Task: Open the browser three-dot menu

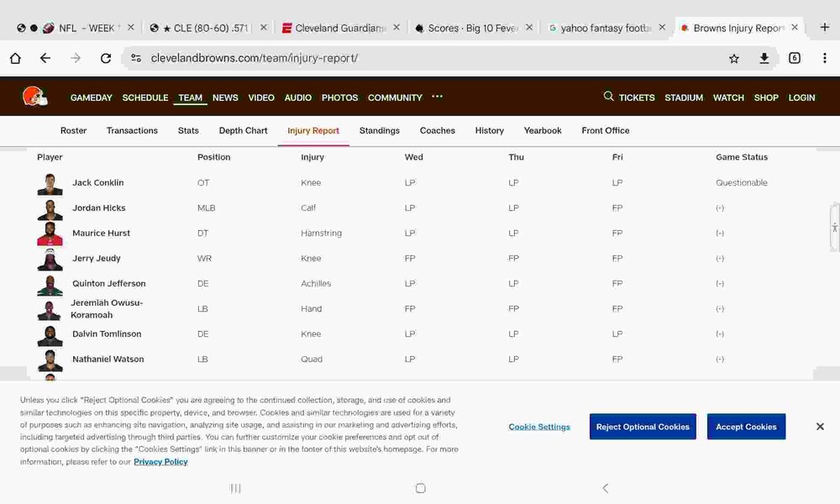Action: point(825,59)
